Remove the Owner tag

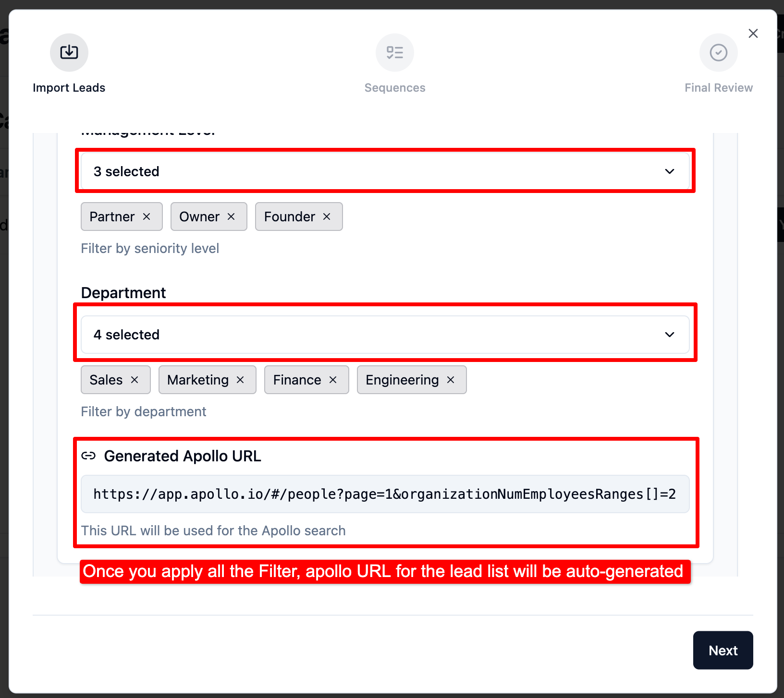[x=231, y=217]
